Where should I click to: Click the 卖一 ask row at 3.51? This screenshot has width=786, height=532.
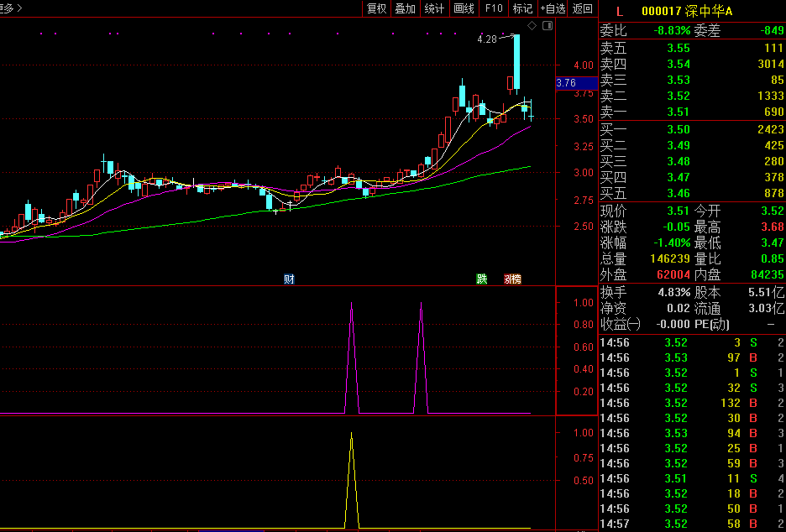click(692, 112)
